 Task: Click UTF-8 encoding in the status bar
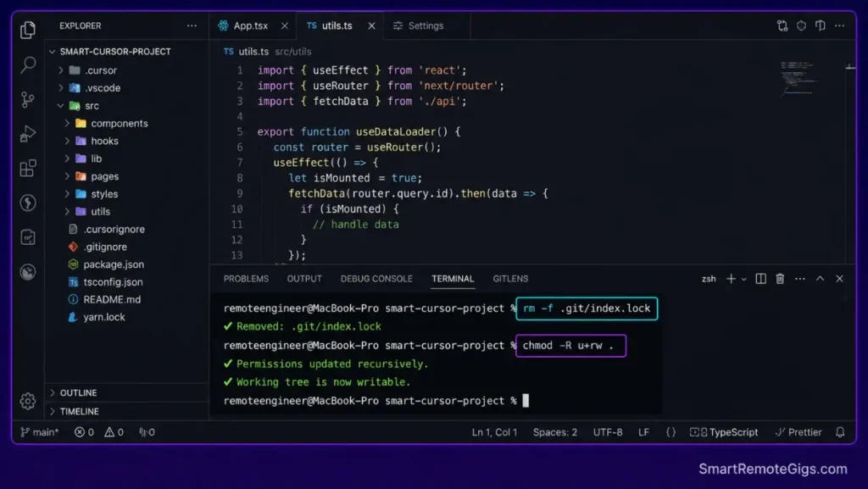tap(608, 432)
